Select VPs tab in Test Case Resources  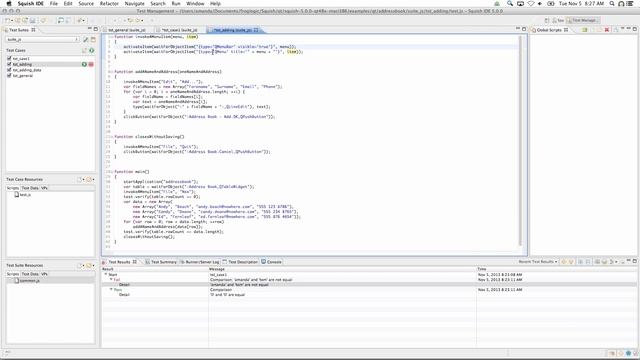[44, 188]
